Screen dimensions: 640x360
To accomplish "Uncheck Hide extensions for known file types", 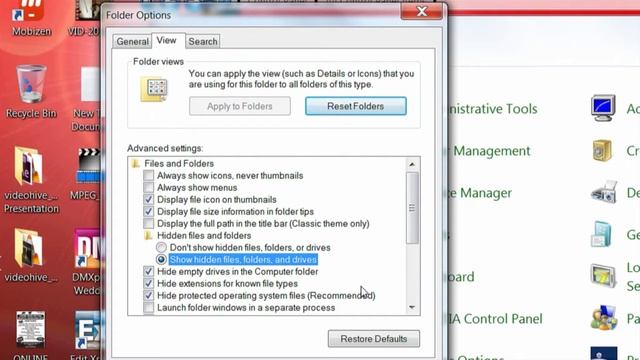I will click(149, 283).
